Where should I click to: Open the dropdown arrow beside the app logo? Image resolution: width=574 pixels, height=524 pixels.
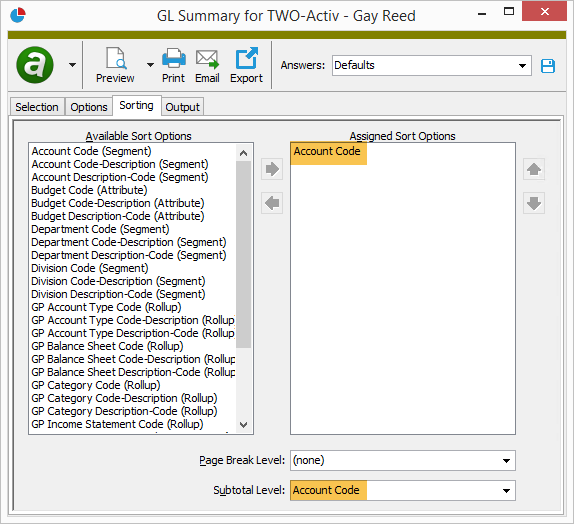(72, 65)
